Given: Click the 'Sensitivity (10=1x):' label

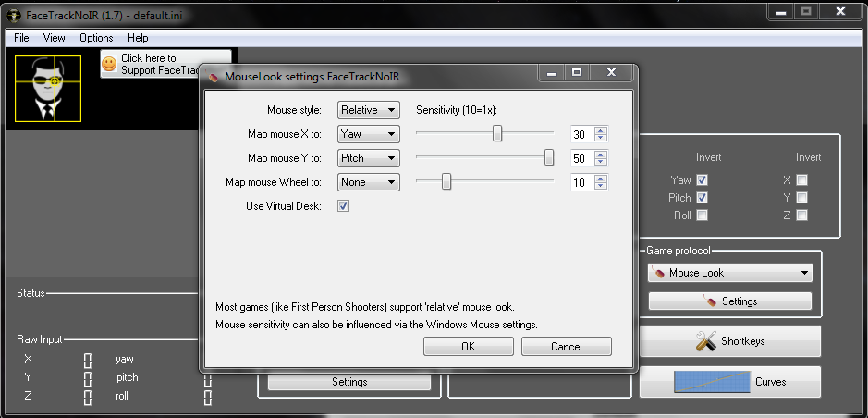Looking at the screenshot, I should (457, 110).
